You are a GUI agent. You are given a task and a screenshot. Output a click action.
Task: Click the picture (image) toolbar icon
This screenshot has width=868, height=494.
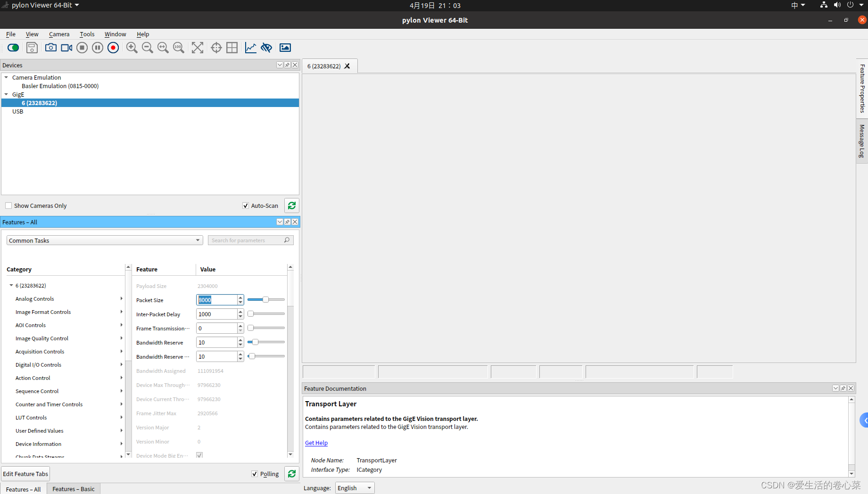coord(285,48)
